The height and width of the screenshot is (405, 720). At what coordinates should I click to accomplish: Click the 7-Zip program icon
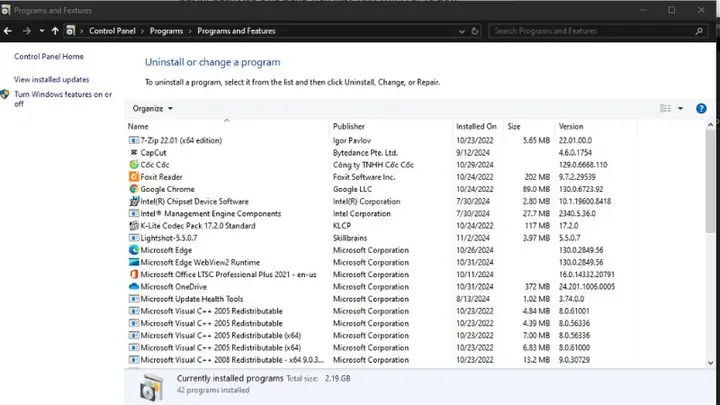[x=134, y=140]
